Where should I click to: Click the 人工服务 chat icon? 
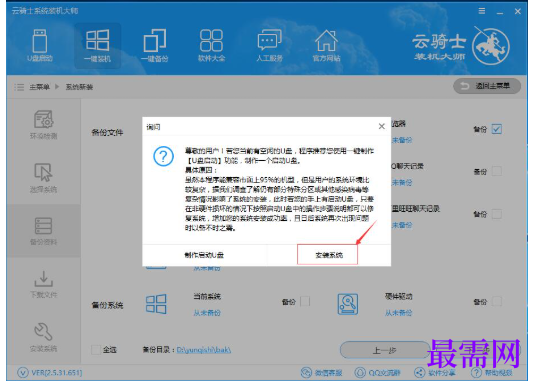click(x=270, y=45)
